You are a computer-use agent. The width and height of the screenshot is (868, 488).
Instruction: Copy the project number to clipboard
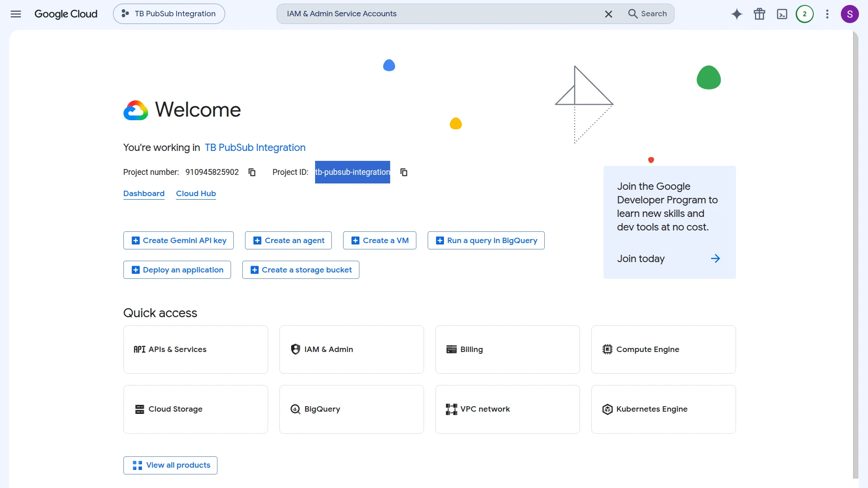pyautogui.click(x=252, y=172)
